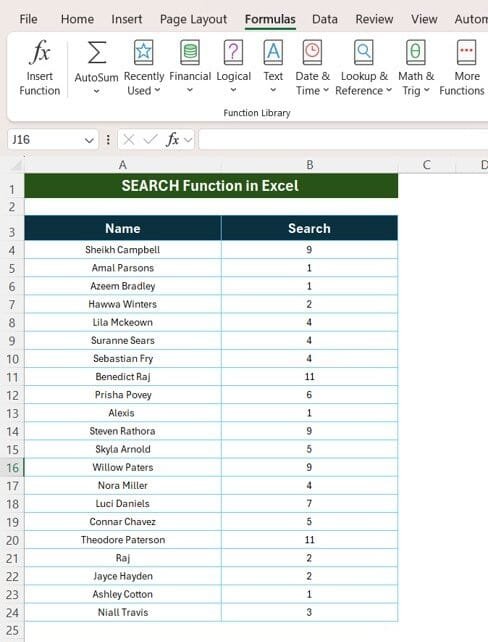Expand the Name Box dropdown
The image size is (488, 642).
click(x=89, y=140)
